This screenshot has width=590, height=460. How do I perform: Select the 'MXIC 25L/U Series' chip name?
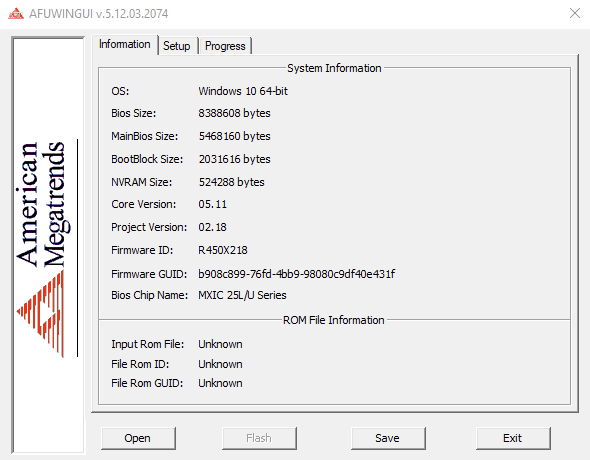coord(242,295)
